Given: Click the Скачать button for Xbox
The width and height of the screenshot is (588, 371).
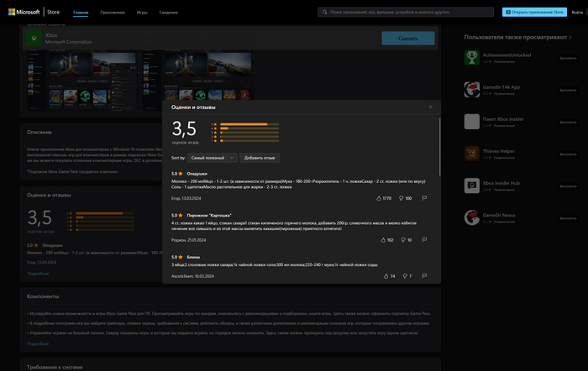Looking at the screenshot, I should [x=407, y=38].
